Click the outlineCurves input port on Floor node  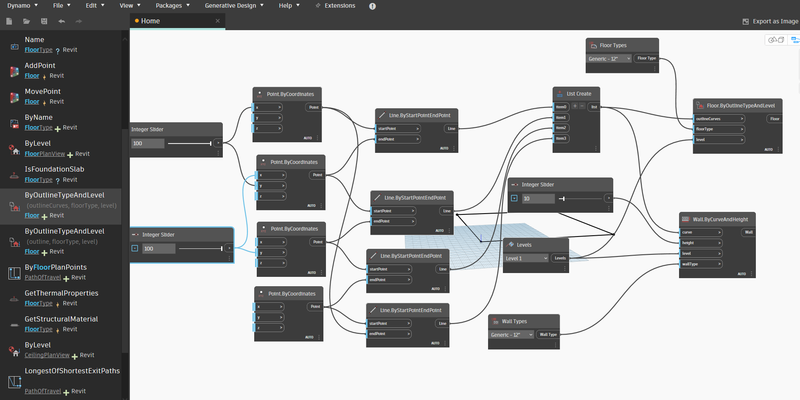tap(719, 118)
